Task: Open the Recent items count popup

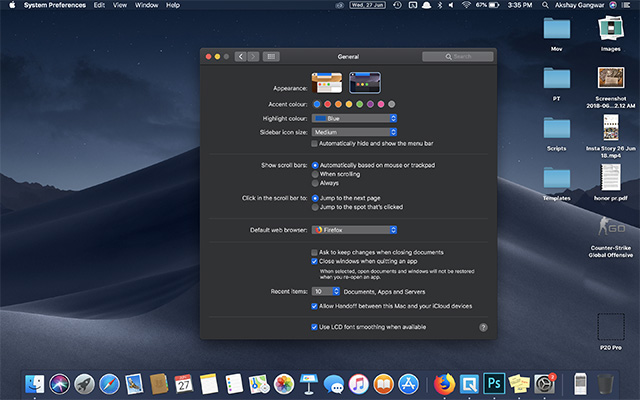Action: coord(326,291)
